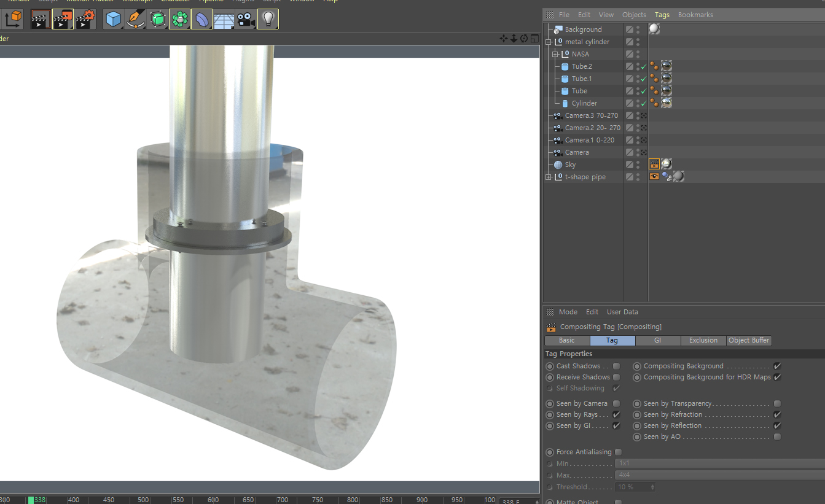Open Object Manager Tags menu
The width and height of the screenshot is (825, 504).
click(x=662, y=15)
